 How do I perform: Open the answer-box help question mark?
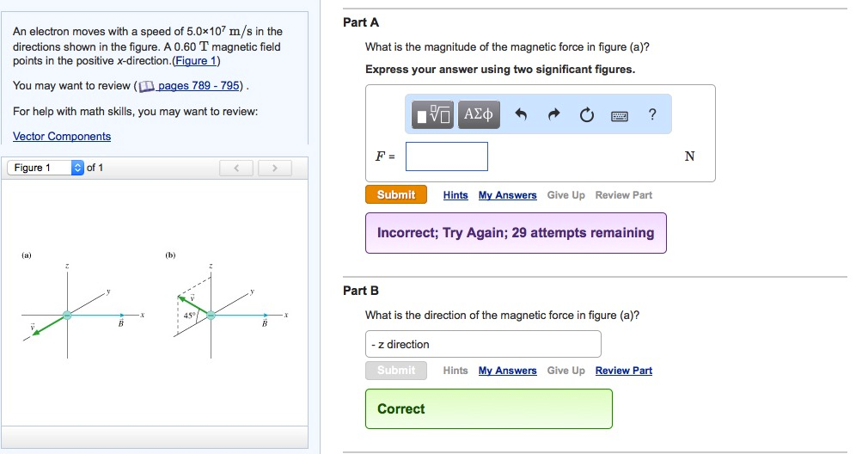click(x=653, y=115)
